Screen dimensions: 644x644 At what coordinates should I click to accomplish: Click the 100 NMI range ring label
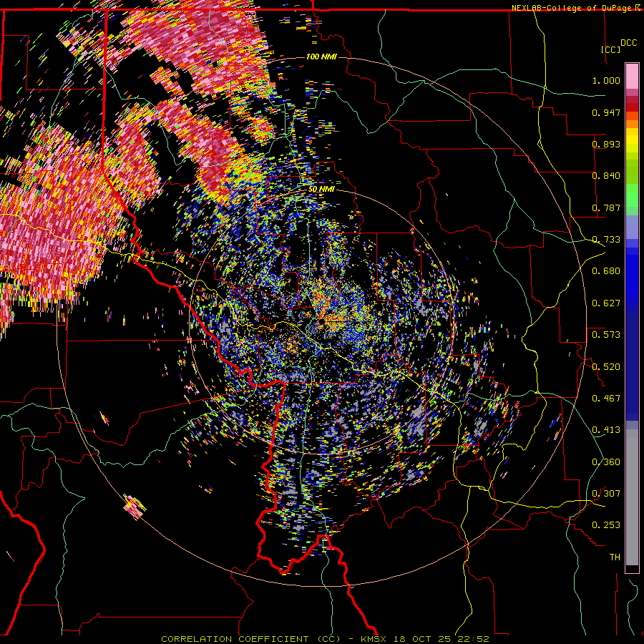(x=321, y=57)
